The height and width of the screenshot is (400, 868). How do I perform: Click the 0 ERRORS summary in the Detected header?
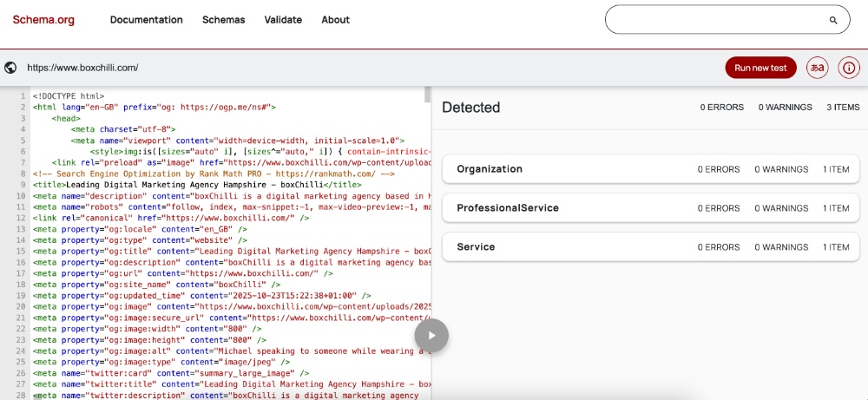click(722, 108)
